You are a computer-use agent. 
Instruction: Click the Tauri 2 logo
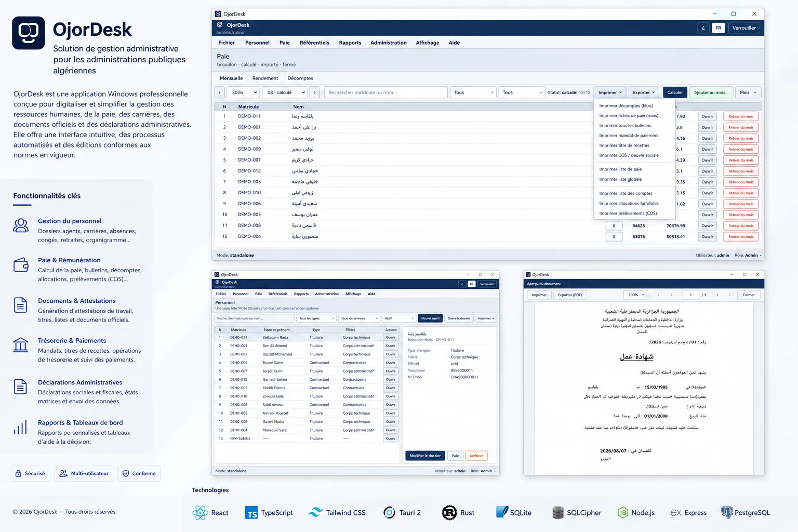[x=389, y=513]
